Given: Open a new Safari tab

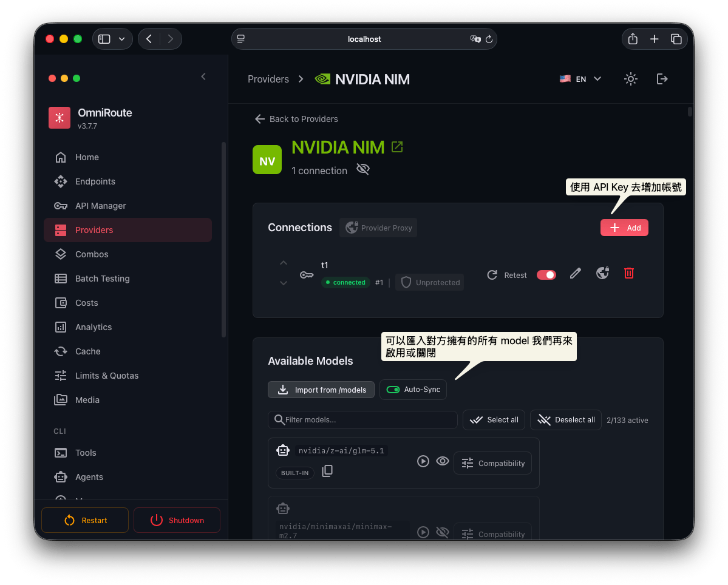Looking at the screenshot, I should pos(654,39).
